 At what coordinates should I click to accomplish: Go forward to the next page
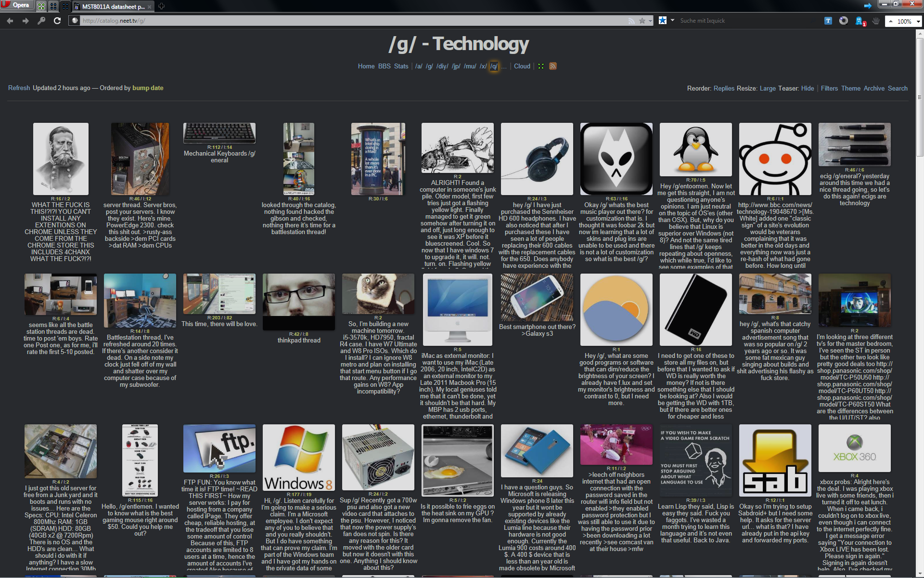coord(26,21)
